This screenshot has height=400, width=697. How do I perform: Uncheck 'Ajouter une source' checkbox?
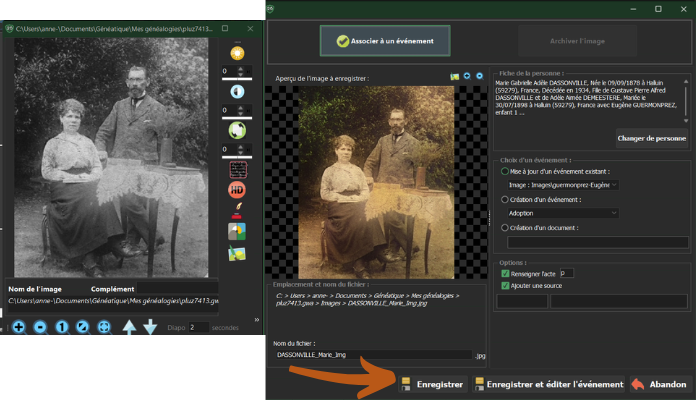click(x=504, y=285)
